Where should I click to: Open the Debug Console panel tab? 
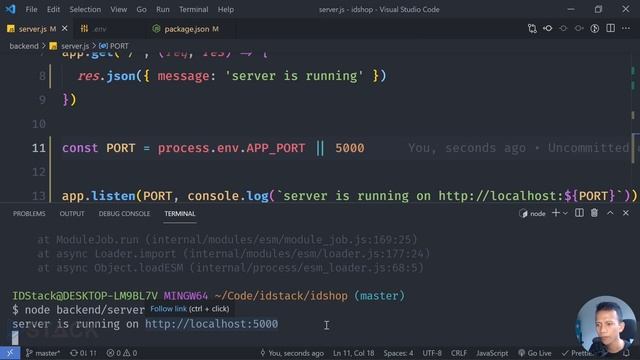coord(124,213)
